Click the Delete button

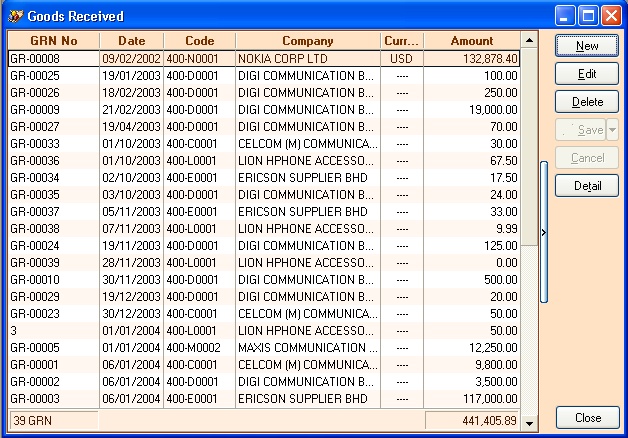click(x=587, y=102)
